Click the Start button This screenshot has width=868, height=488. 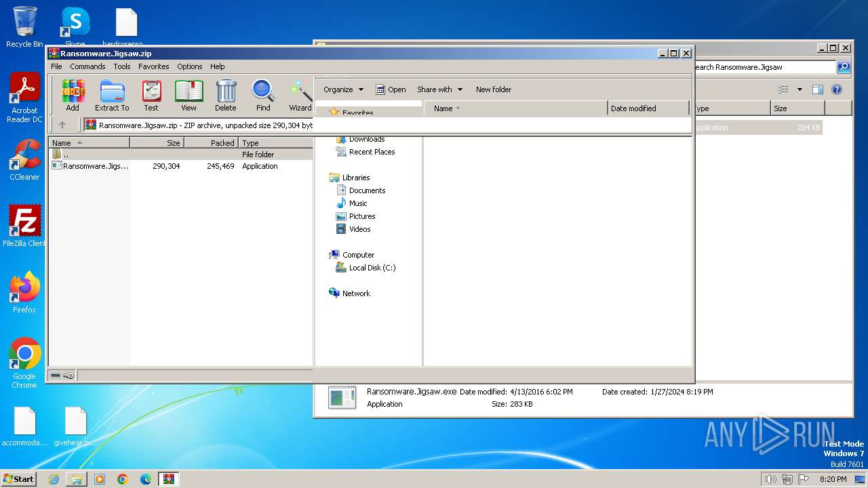point(19,479)
